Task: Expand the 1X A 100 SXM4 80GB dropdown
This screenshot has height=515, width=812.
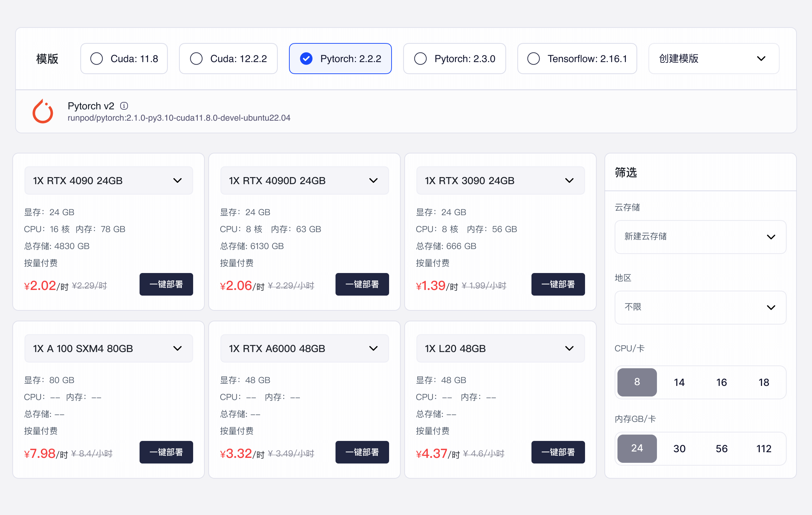Action: (109, 349)
